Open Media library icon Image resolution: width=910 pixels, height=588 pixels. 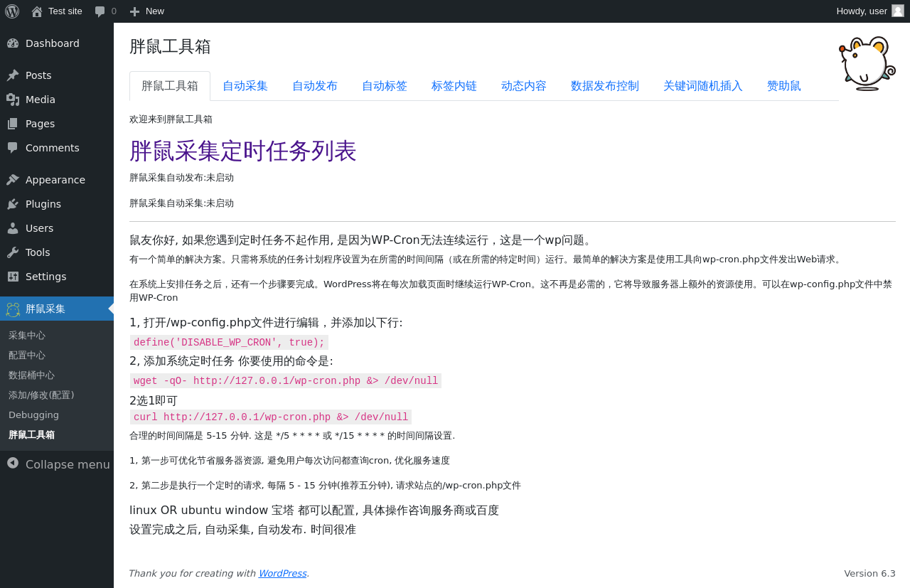(13, 100)
